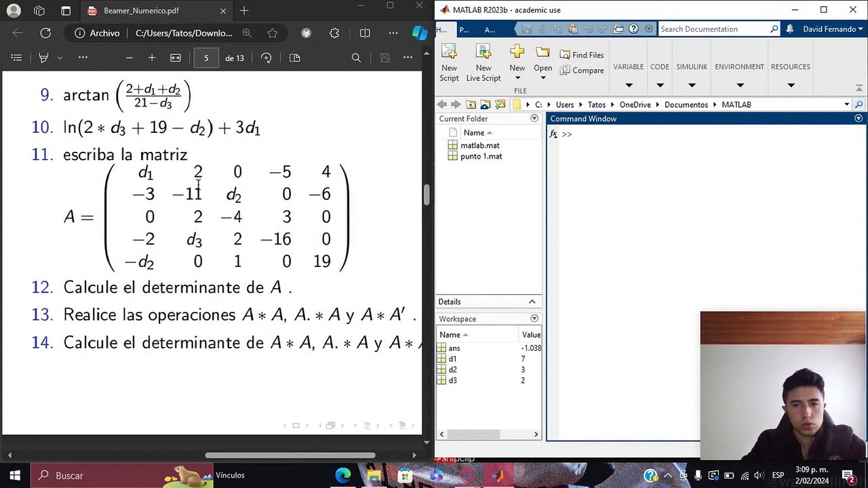The width and height of the screenshot is (868, 488).
Task: Expand the RESOURCES section dropdown
Action: click(x=791, y=85)
